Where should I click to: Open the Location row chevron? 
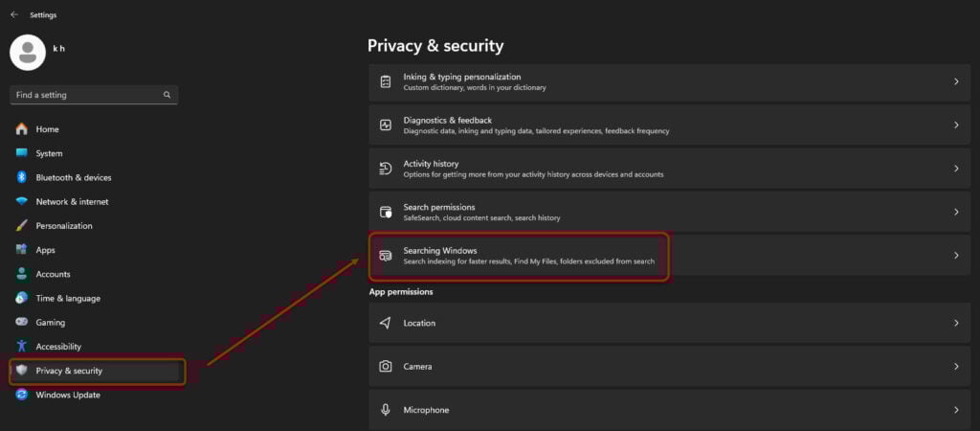click(956, 323)
